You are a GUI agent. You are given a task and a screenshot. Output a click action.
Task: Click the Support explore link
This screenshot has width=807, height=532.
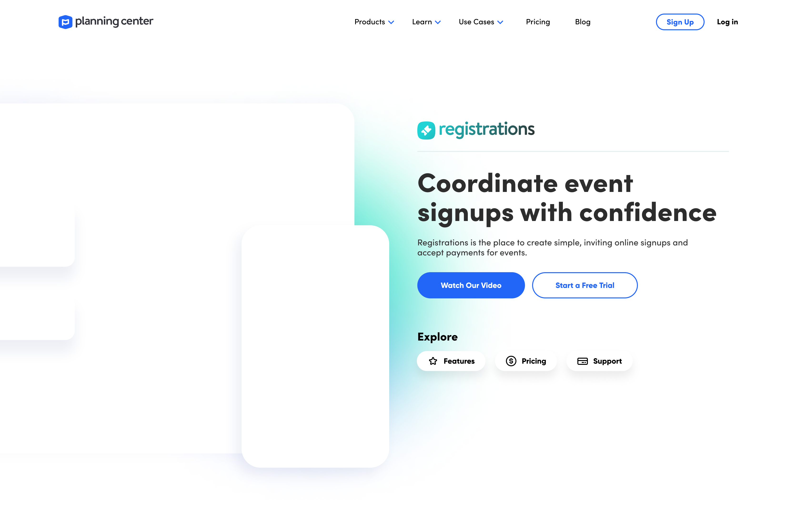[x=599, y=360]
